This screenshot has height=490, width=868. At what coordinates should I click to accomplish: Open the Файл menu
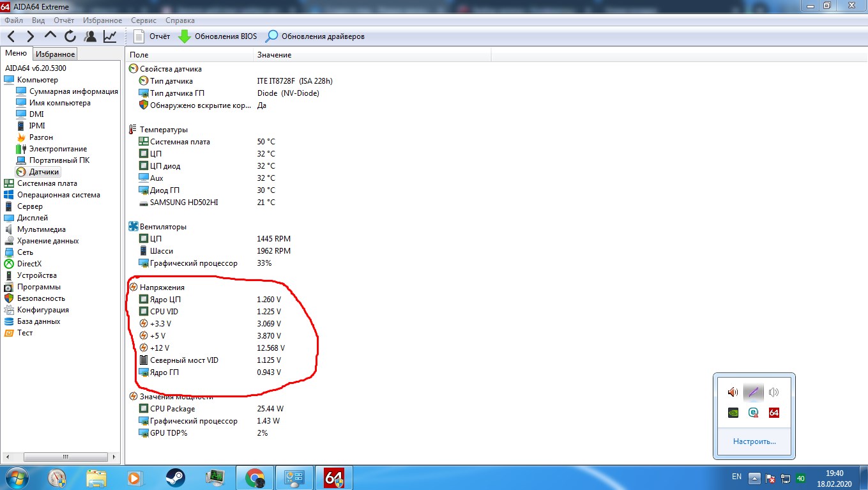tap(13, 20)
